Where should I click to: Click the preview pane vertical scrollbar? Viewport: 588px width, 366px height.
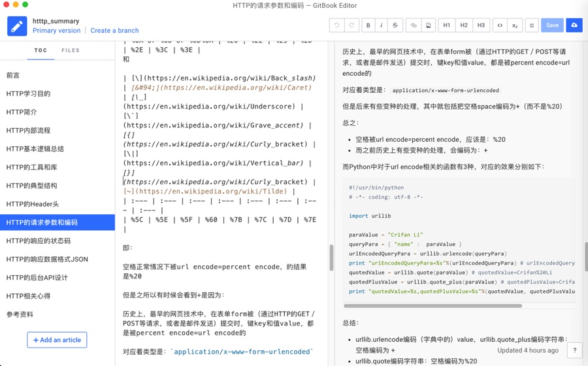pyautogui.click(x=586, y=256)
